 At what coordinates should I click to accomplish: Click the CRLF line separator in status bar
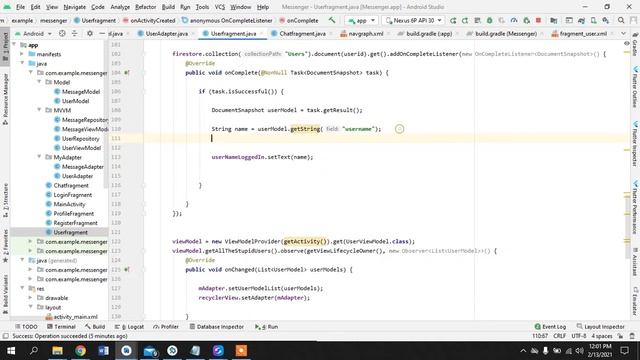[559, 336]
